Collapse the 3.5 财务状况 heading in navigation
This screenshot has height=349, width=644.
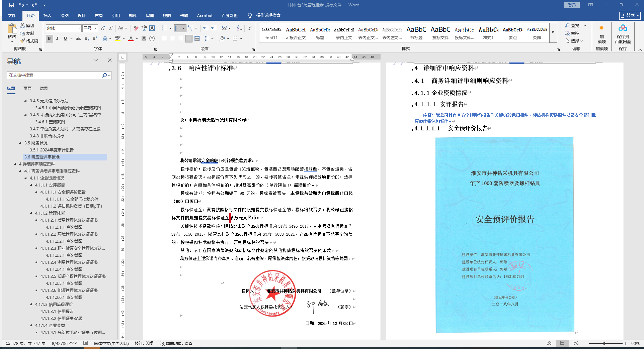pyautogui.click(x=20, y=143)
